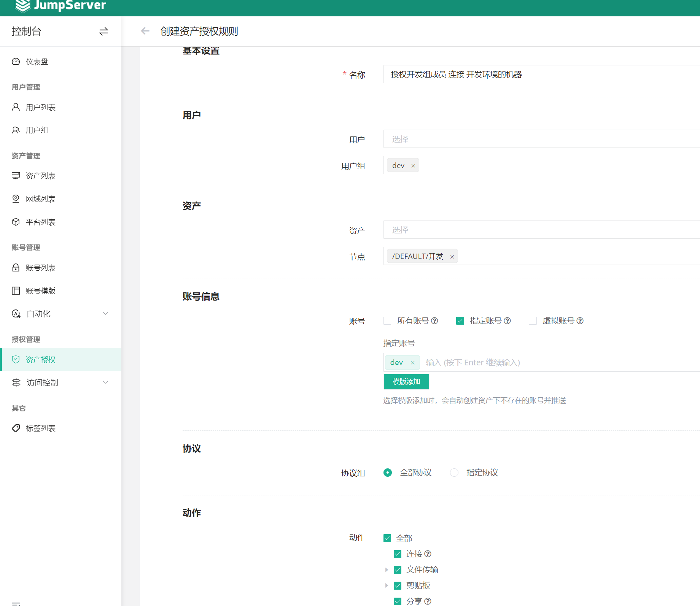Remove the dev tag from 用户组

point(413,166)
